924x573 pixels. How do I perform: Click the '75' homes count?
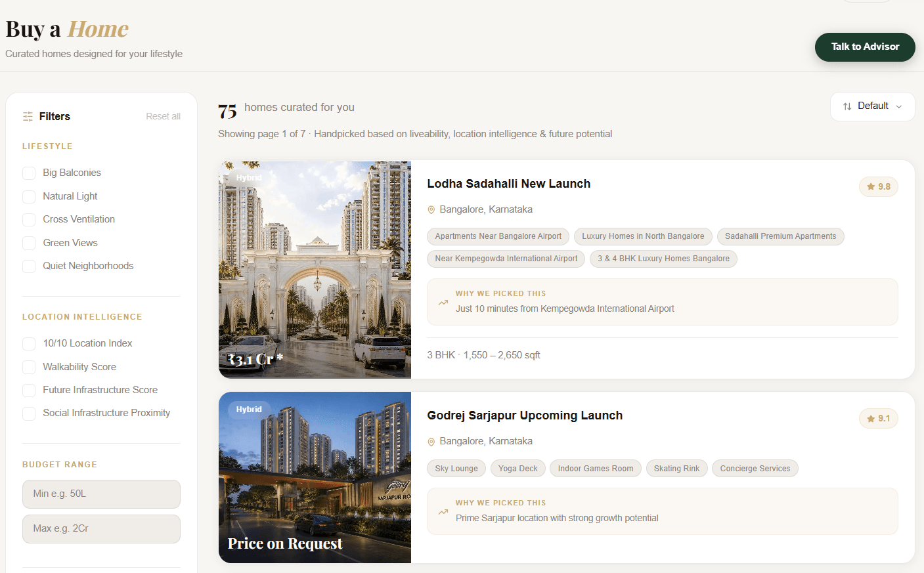click(227, 112)
